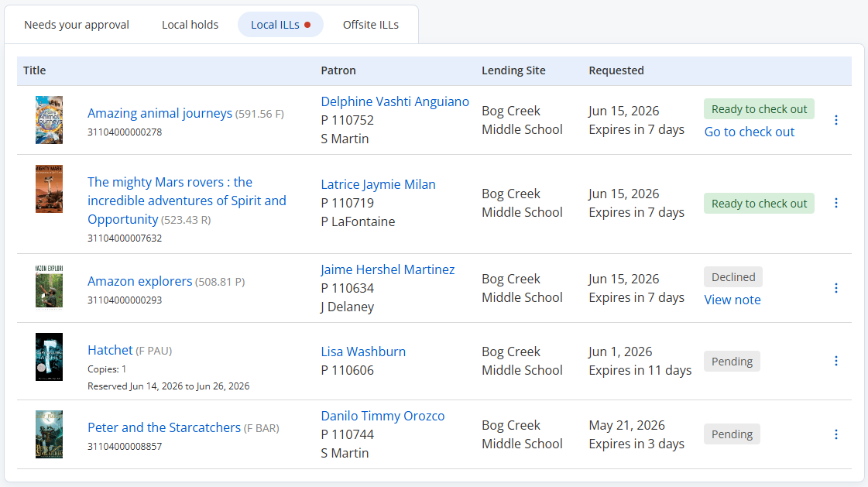Viewport: 868px width, 487px height.
Task: Open Amazon explorers title link
Action: tap(139, 281)
